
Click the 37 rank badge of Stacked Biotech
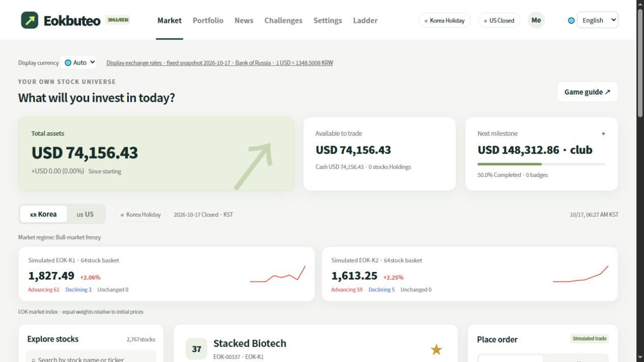point(197,349)
